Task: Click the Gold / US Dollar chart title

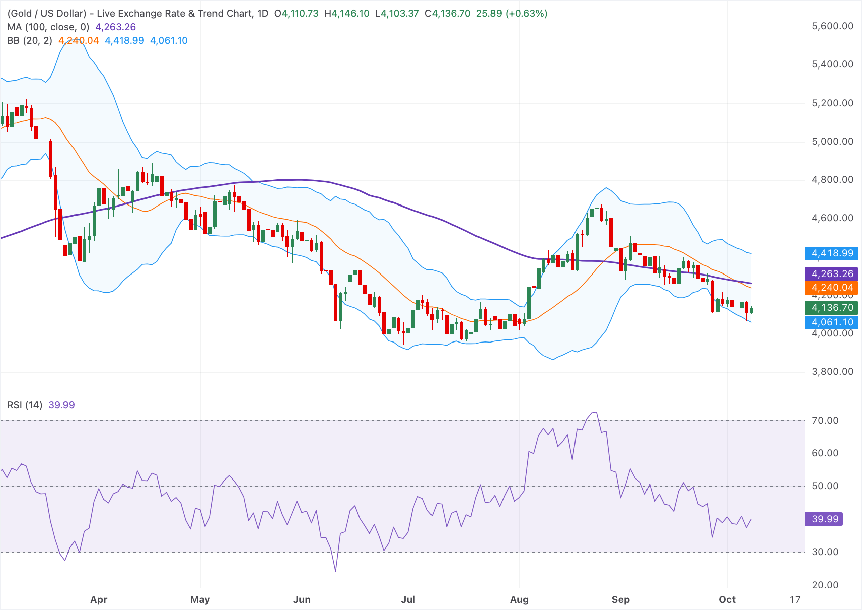Action: coord(138,13)
